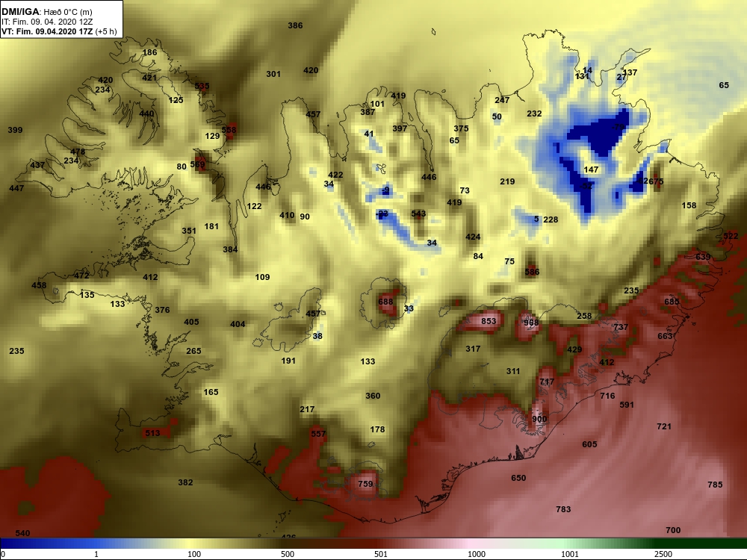Click the map value 968
This screenshot has width=747, height=560.
(531, 323)
